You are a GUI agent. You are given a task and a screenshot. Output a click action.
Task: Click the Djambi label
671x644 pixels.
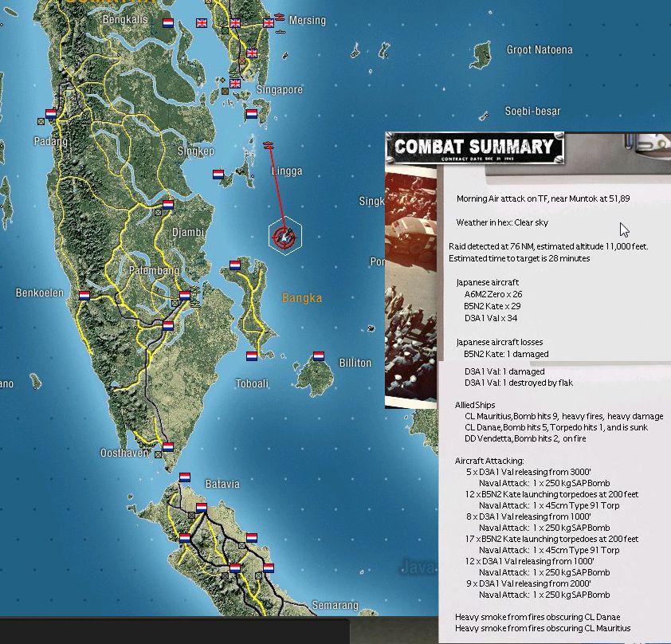188,232
